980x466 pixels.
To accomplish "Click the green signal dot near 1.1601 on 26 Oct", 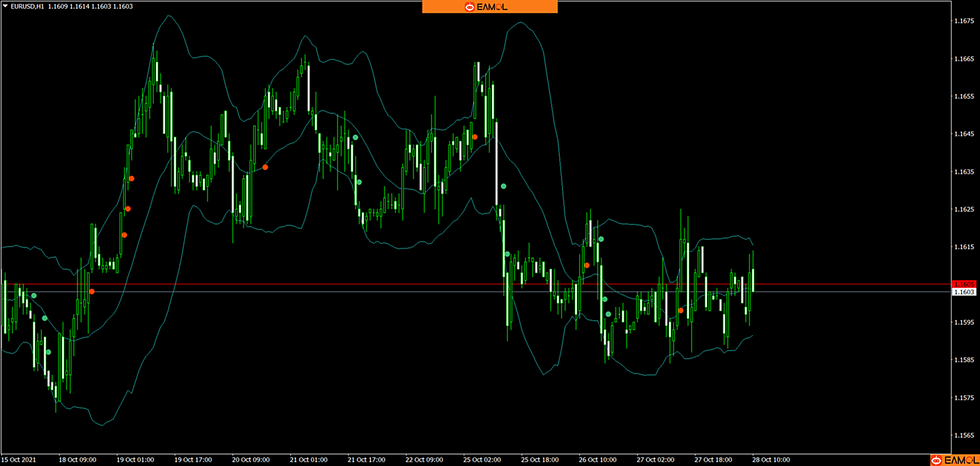I will click(x=605, y=299).
